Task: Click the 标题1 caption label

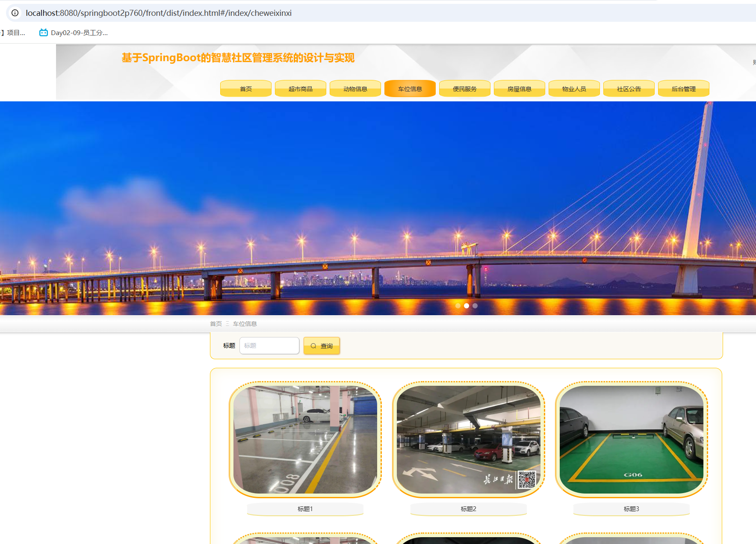Action: click(x=305, y=509)
